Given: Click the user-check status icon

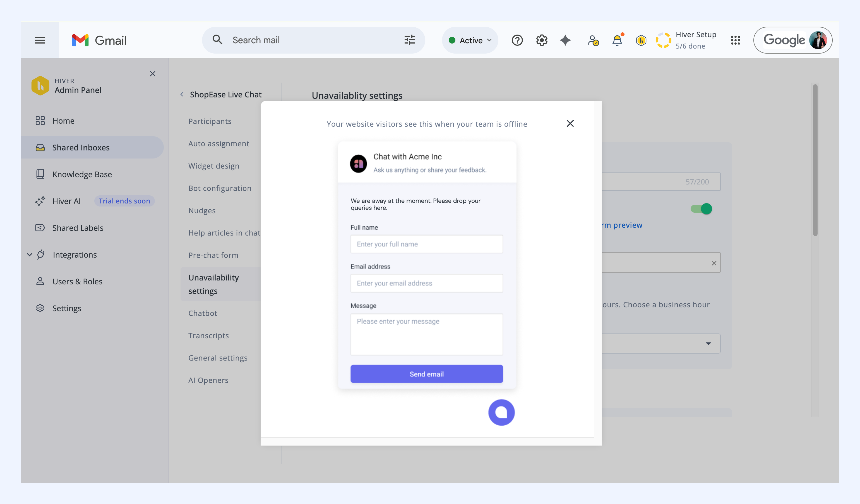Looking at the screenshot, I should pos(593,40).
